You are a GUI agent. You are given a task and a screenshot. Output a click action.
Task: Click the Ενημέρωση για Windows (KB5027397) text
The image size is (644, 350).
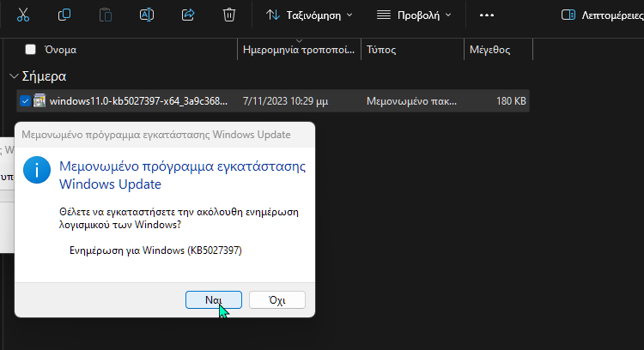click(x=155, y=250)
